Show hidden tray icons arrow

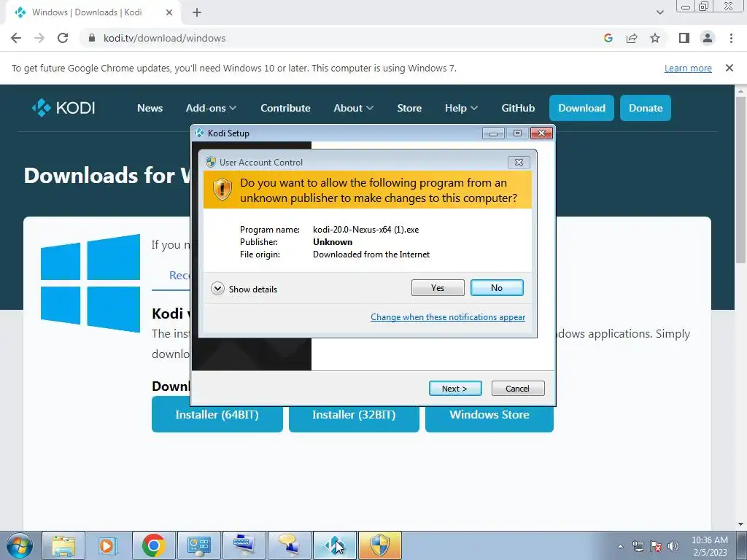pyautogui.click(x=620, y=546)
